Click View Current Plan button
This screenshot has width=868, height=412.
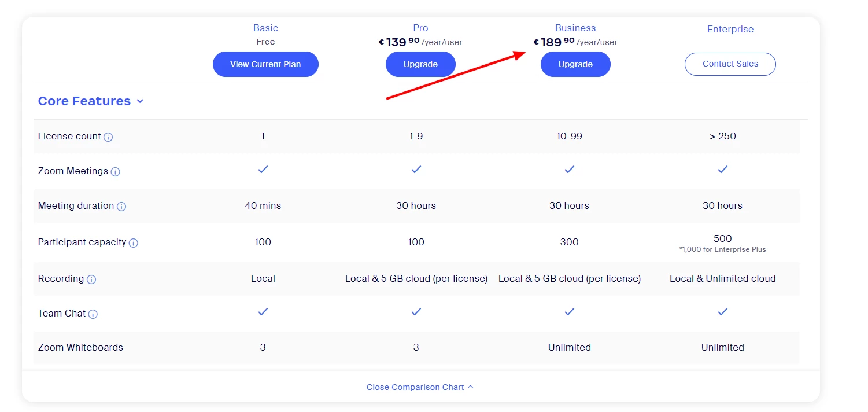tap(265, 64)
